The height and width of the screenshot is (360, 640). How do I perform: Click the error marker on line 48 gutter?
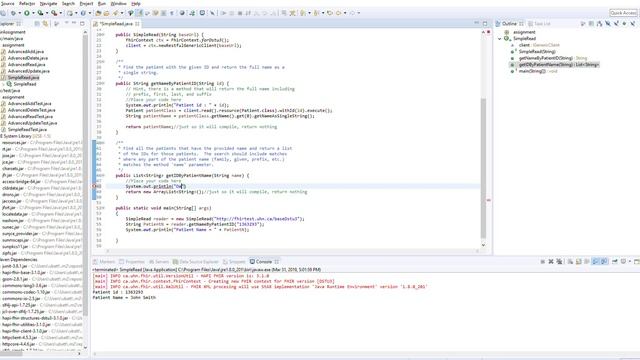[x=94, y=186]
